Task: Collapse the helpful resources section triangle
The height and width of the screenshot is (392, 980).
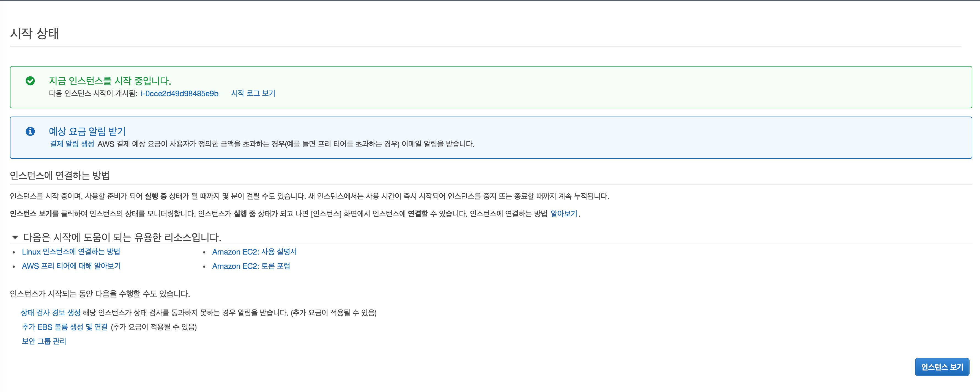Action: click(x=15, y=237)
